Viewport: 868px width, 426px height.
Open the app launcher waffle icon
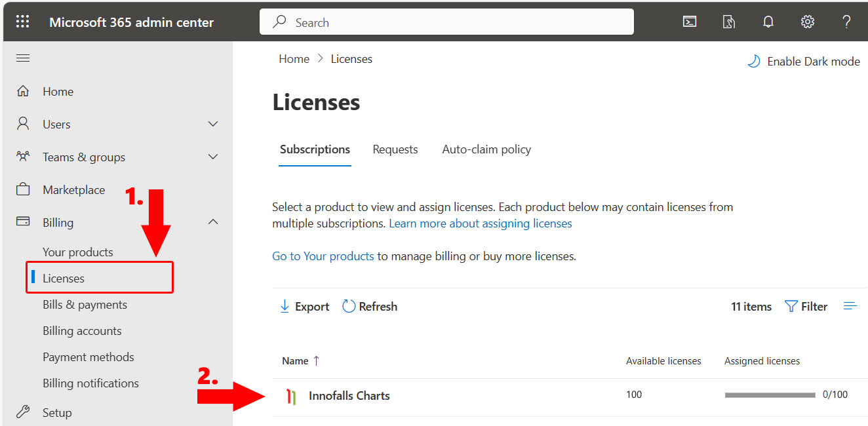22,22
